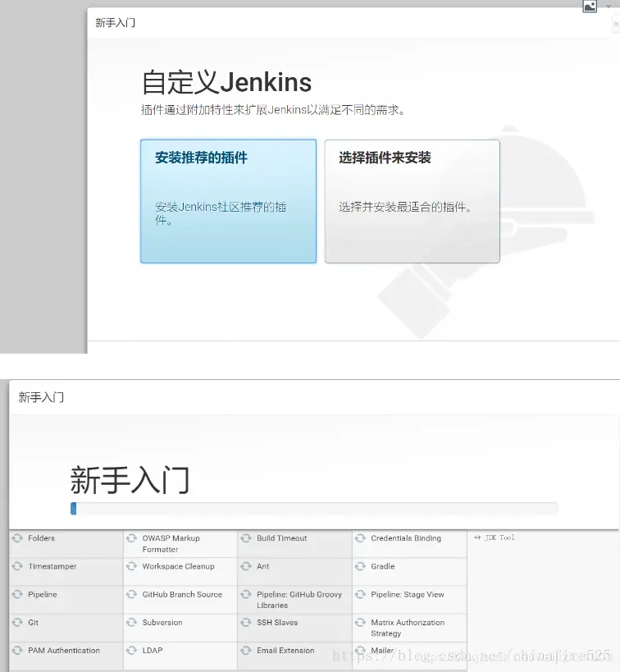This screenshot has width=620, height=672.
Task: Click the spinner icon beside Ant
Action: pos(246,566)
